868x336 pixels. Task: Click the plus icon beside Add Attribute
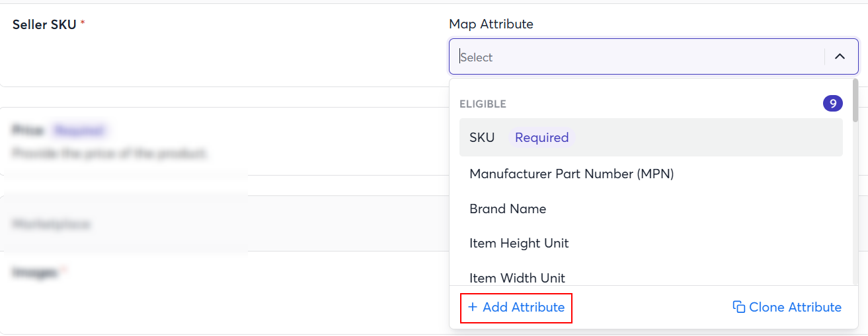[x=473, y=308]
